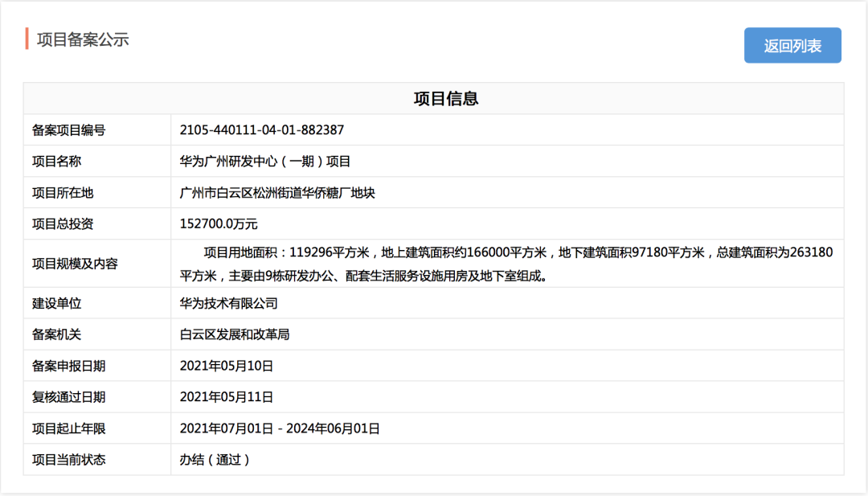Click the 项目当前状态 row label
This screenshot has width=868, height=496.
click(69, 460)
